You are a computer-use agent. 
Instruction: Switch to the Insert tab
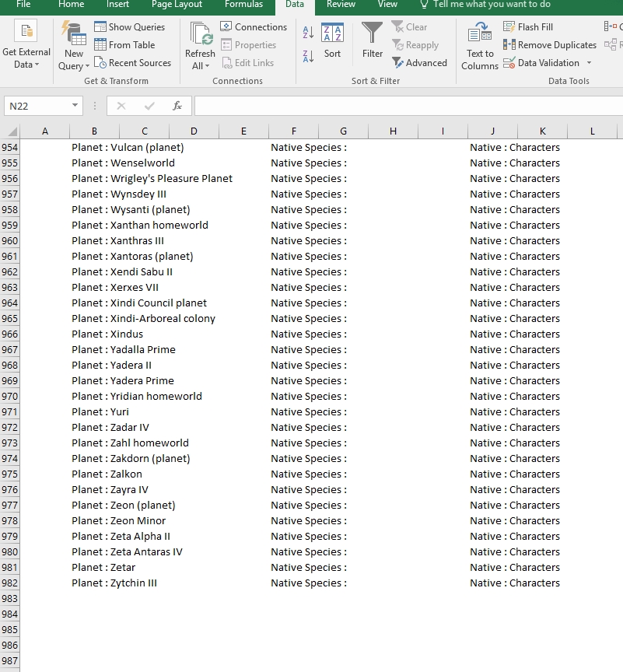tap(117, 5)
